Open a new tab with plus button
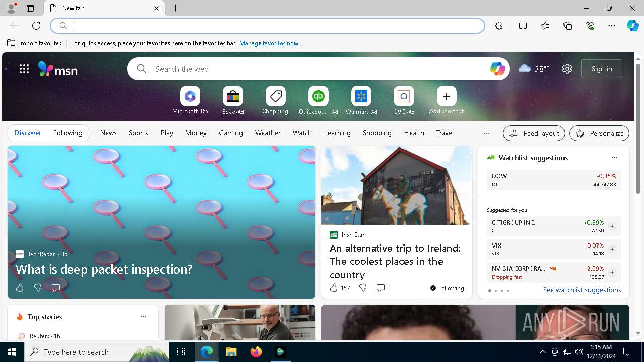The image size is (644, 362). (x=176, y=8)
